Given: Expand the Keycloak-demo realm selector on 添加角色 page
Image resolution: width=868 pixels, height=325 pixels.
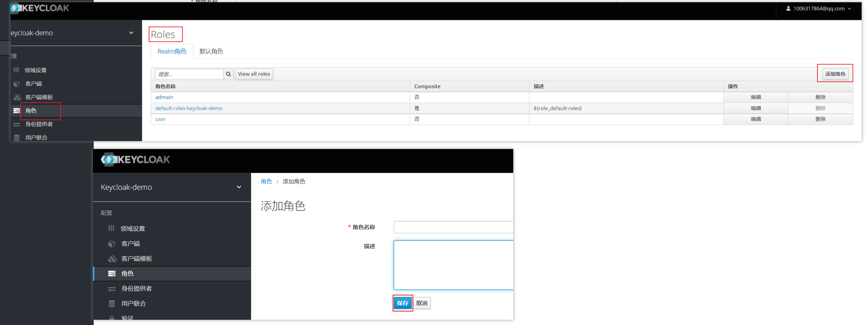Looking at the screenshot, I should point(239,187).
